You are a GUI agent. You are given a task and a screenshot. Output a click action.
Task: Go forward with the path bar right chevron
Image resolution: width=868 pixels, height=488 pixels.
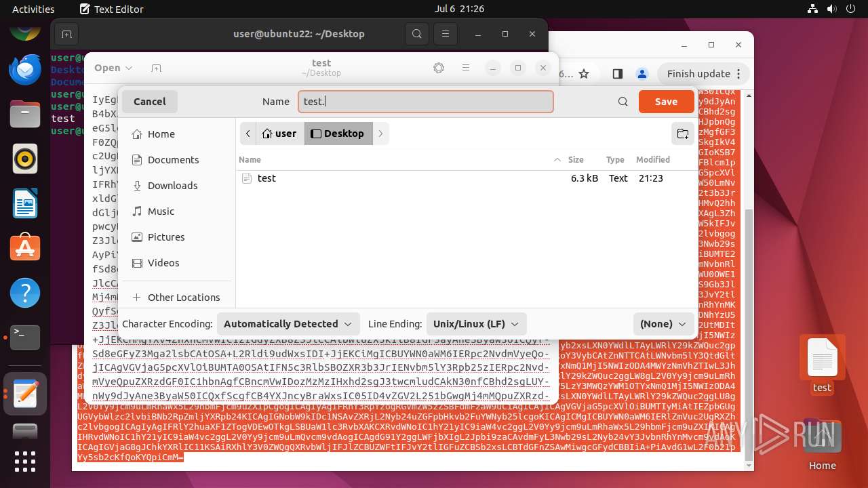click(380, 134)
